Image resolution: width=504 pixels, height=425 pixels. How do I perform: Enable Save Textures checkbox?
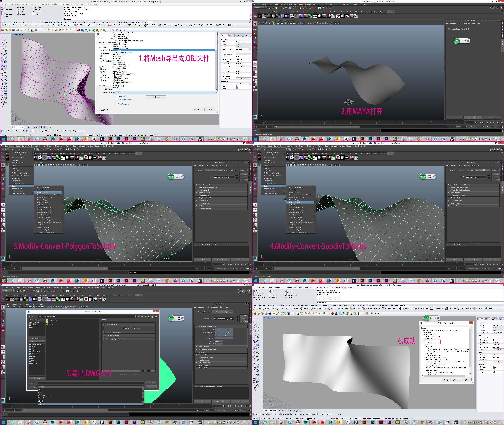coord(117,104)
